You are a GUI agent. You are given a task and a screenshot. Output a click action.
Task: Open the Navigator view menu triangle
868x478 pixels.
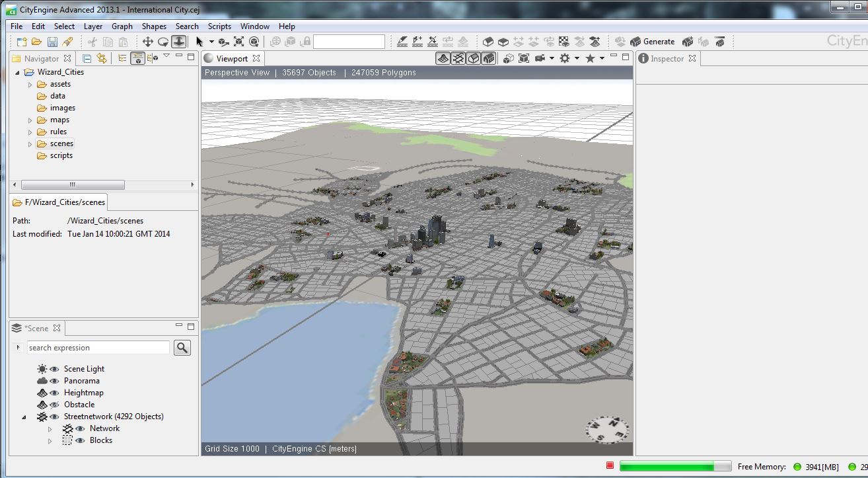(x=166, y=56)
